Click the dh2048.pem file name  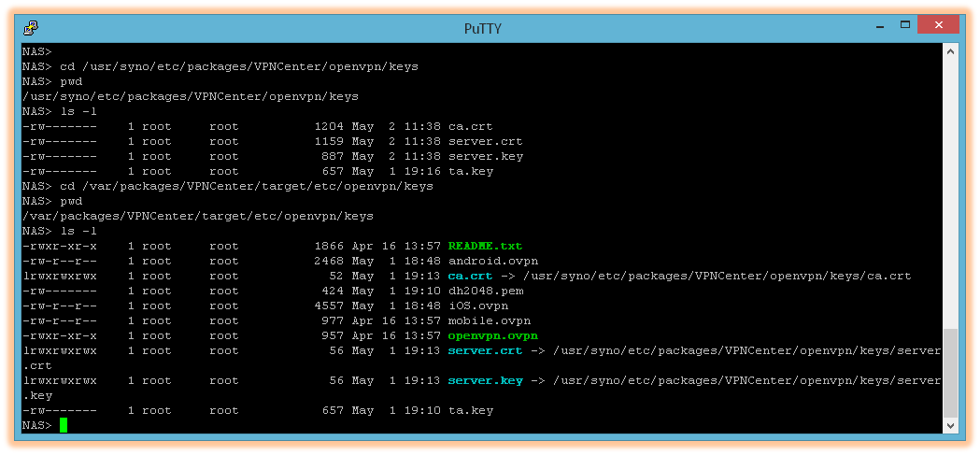[486, 291]
